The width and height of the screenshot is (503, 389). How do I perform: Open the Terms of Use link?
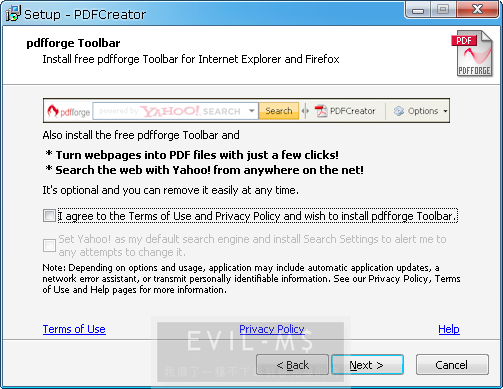74,329
